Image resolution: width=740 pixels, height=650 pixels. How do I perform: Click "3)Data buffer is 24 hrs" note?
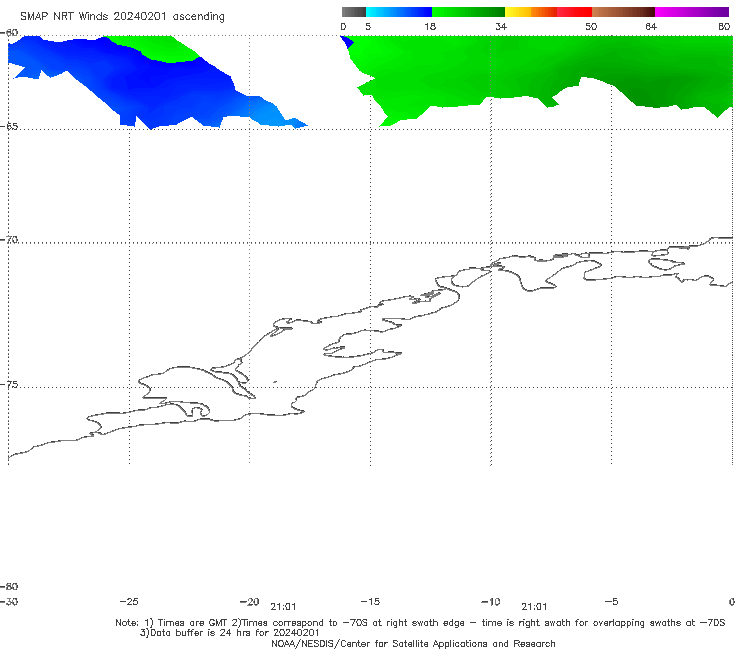coord(229,633)
